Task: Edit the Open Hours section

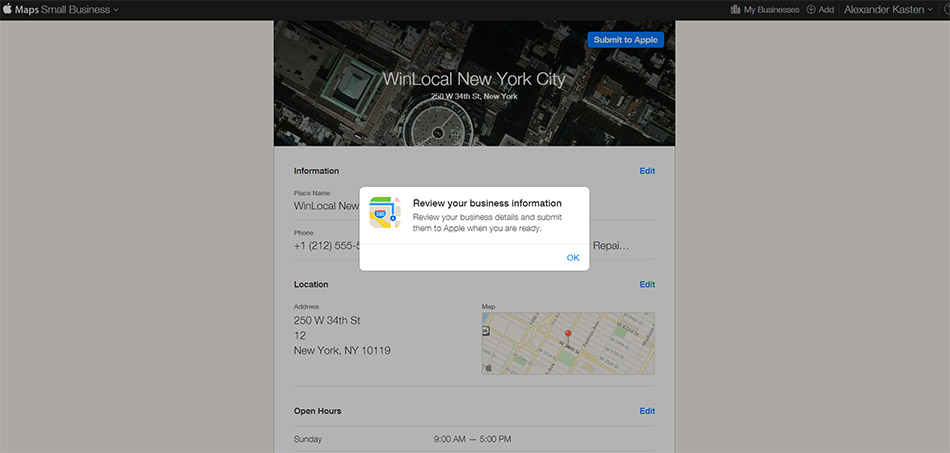Action: click(647, 411)
